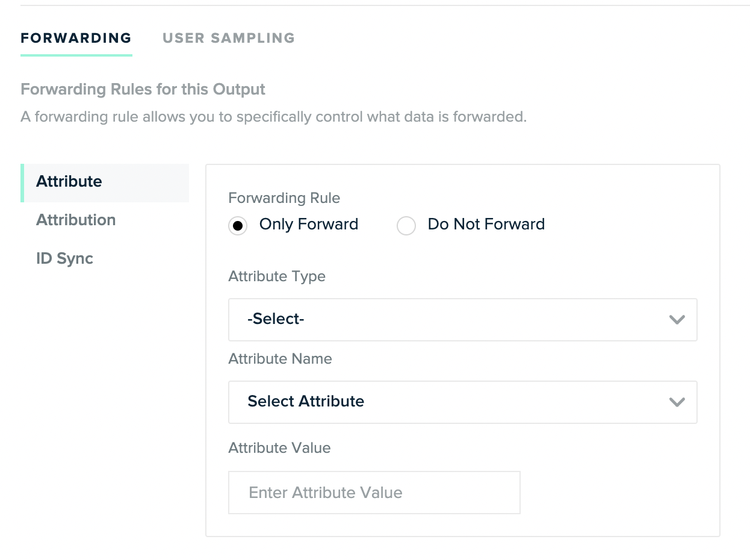Click the Attribute sidebar entry
This screenshot has height=560, width=750.
point(69,181)
